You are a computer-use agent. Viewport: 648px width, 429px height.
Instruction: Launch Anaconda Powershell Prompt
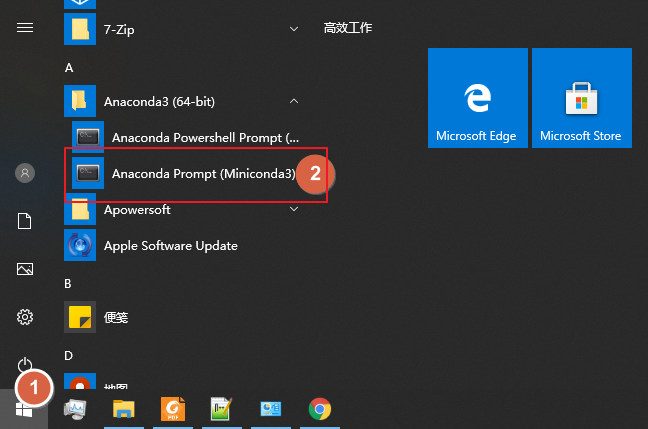pos(184,138)
